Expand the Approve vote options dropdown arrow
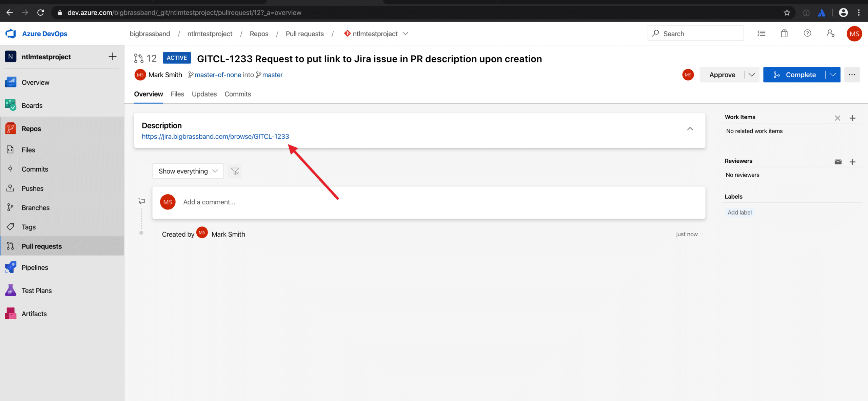 (x=752, y=75)
